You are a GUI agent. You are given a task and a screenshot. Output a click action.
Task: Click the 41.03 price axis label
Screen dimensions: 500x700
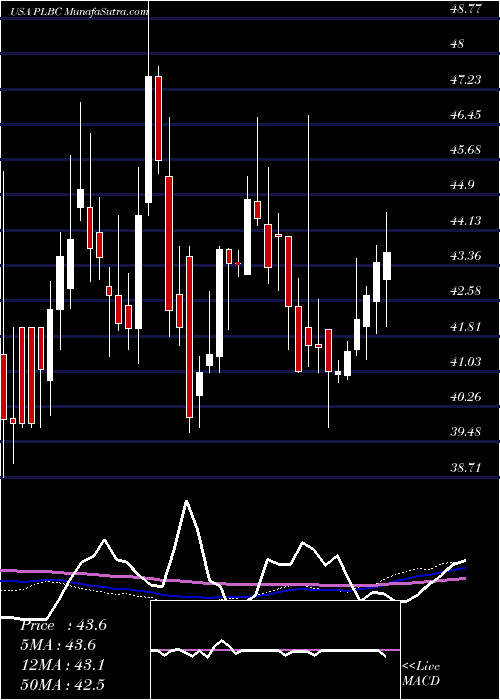[466, 361]
